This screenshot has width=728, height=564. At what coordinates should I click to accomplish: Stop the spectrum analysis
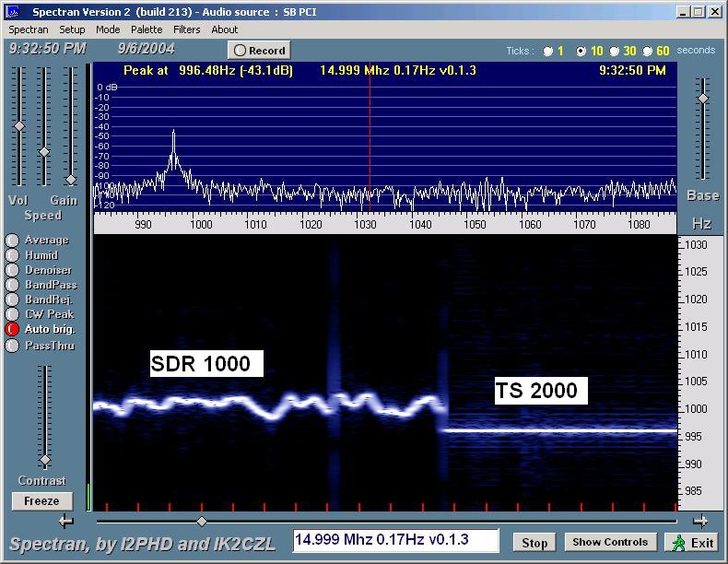click(534, 542)
